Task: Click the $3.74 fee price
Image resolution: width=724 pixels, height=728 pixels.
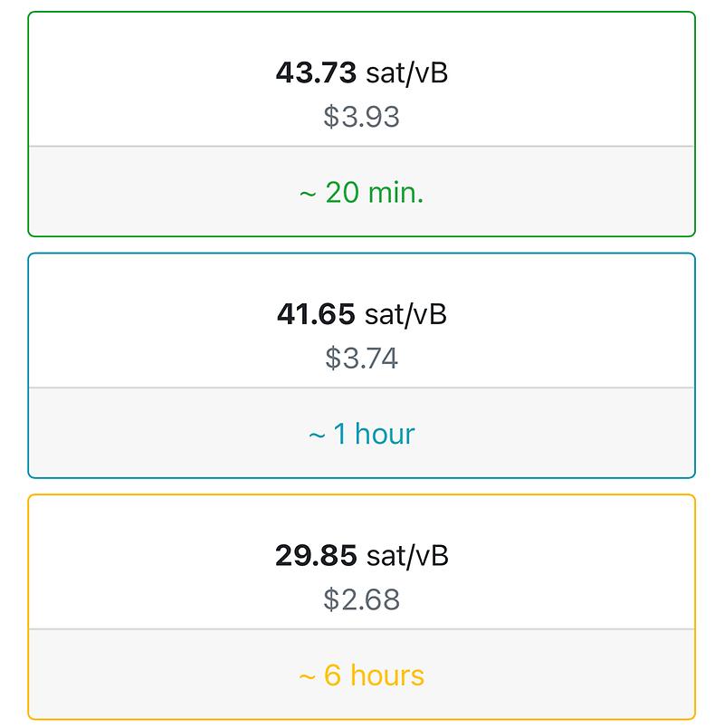Action: tap(361, 359)
